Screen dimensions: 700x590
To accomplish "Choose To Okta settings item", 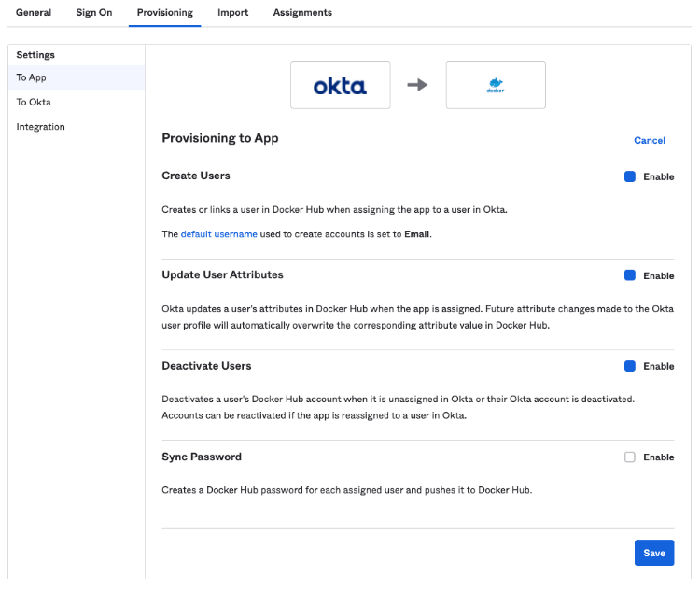I will [77, 102].
